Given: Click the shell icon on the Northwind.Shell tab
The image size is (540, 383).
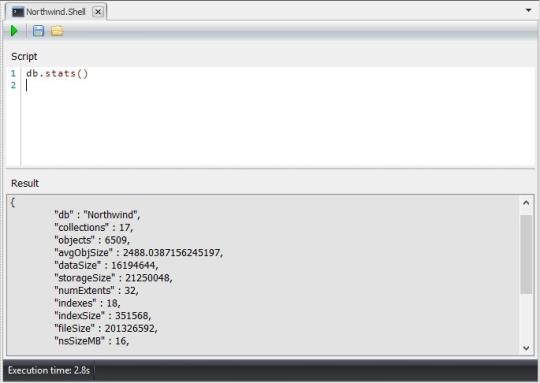Looking at the screenshot, I should click(x=18, y=12).
